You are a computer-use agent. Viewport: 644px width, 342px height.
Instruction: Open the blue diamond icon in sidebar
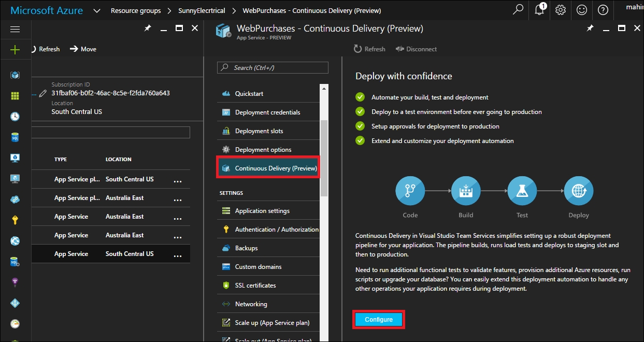pyautogui.click(x=15, y=303)
